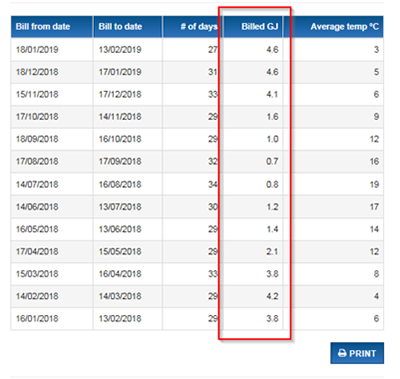This screenshot has height=379, width=400.
Task: Click days value 31 in 18/12/2018 row
Action: 213,72
